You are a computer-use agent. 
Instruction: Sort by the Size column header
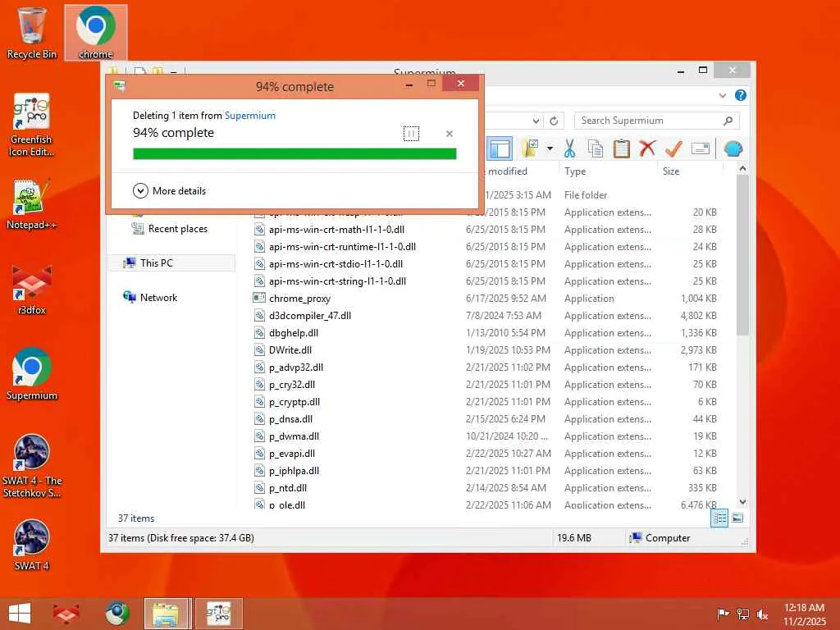(671, 171)
